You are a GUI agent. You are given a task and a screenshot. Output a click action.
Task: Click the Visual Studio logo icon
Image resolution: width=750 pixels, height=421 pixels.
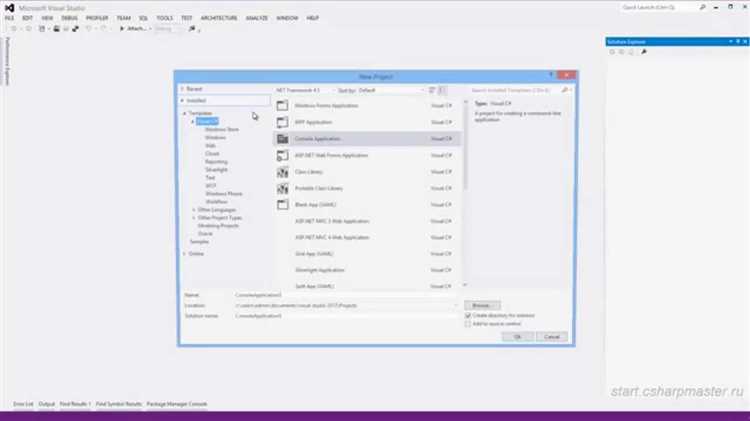(9, 8)
